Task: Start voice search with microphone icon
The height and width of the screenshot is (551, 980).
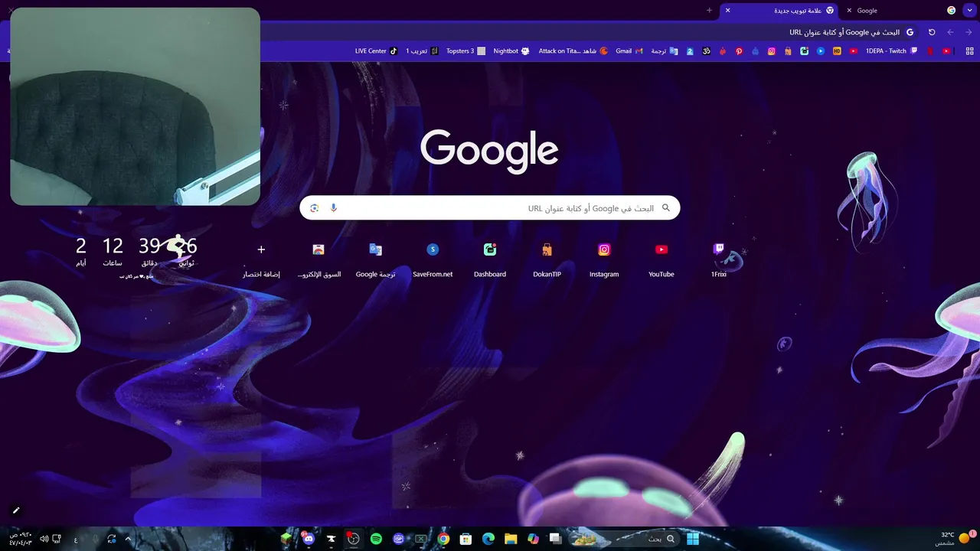Action: 334,208
